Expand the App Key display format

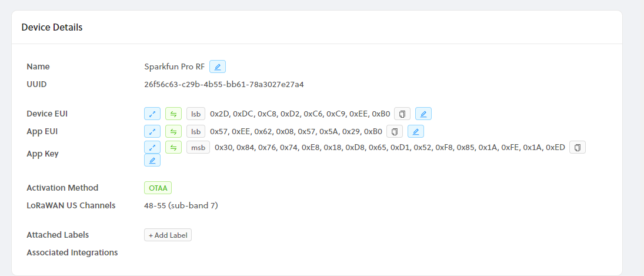click(x=152, y=148)
